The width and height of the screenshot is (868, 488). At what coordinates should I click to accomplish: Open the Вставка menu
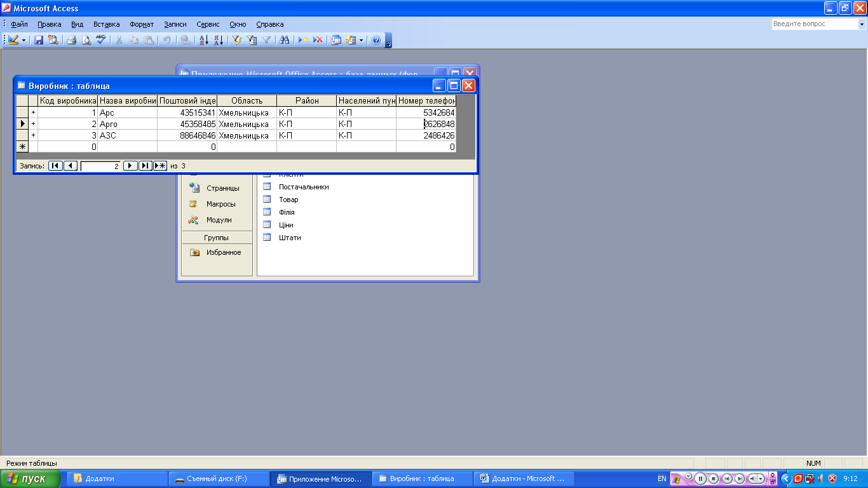pos(107,24)
